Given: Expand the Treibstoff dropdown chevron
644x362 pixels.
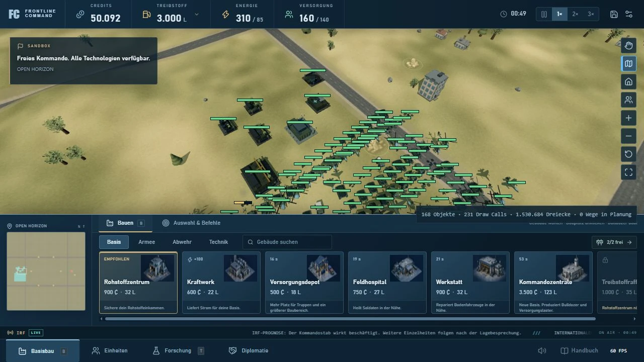Looking at the screenshot, I should point(197,14).
